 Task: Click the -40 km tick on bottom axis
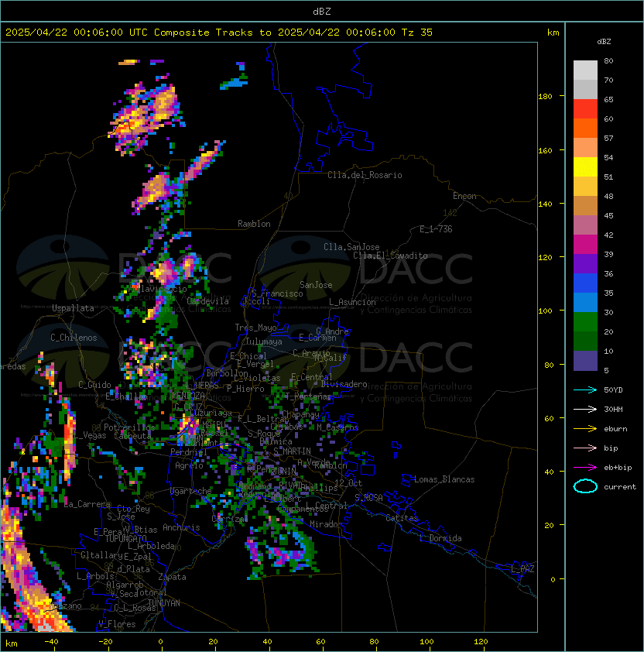click(x=51, y=641)
